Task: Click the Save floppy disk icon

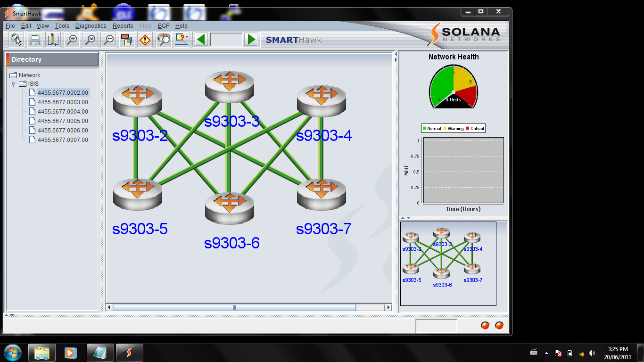Action: [34, 40]
